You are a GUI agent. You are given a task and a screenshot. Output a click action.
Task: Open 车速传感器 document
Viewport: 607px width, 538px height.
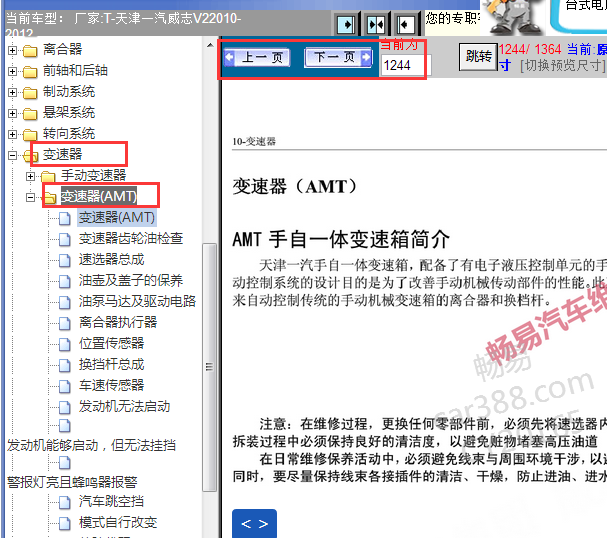111,385
